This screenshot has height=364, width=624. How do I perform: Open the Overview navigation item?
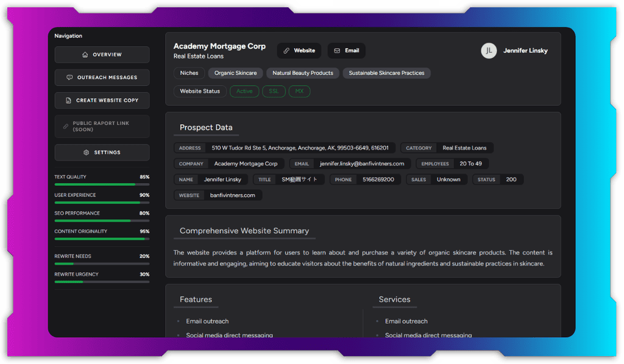102,54
